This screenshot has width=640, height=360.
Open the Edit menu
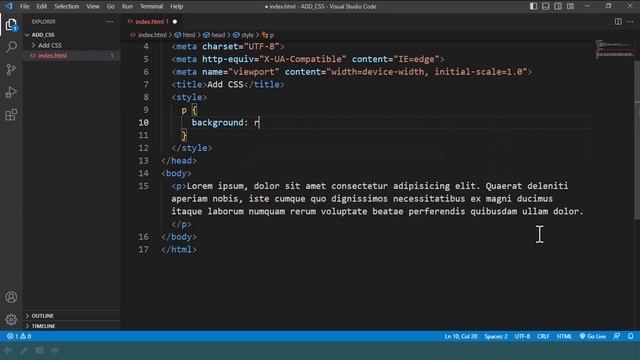(42, 6)
